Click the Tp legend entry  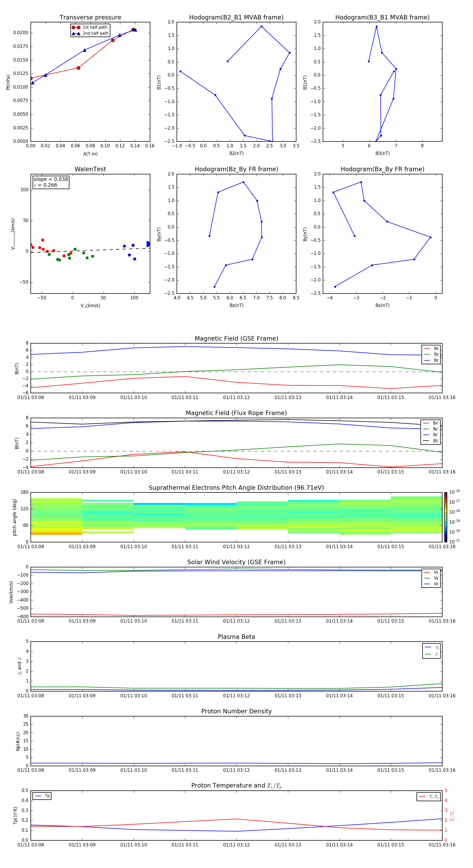[42, 796]
